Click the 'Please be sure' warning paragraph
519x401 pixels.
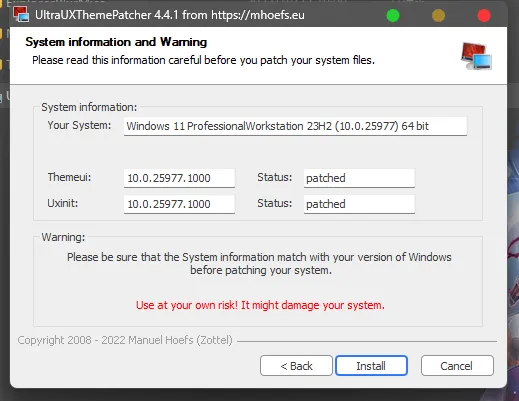coord(259,263)
